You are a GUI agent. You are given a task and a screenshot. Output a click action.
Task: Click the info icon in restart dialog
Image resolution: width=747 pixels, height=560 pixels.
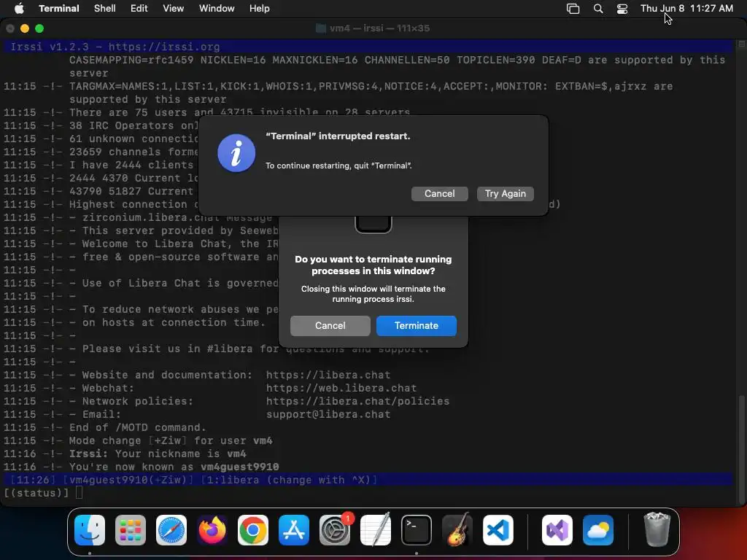[236, 153]
